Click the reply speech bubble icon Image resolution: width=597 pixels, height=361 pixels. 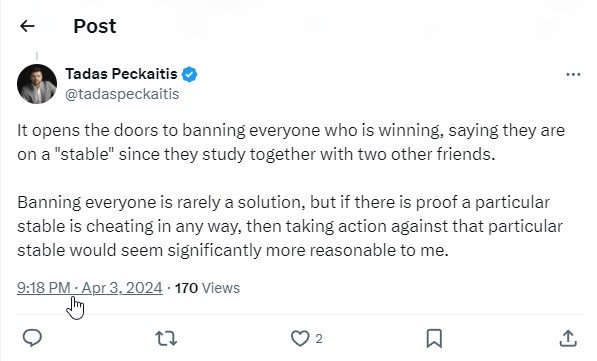tap(32, 338)
